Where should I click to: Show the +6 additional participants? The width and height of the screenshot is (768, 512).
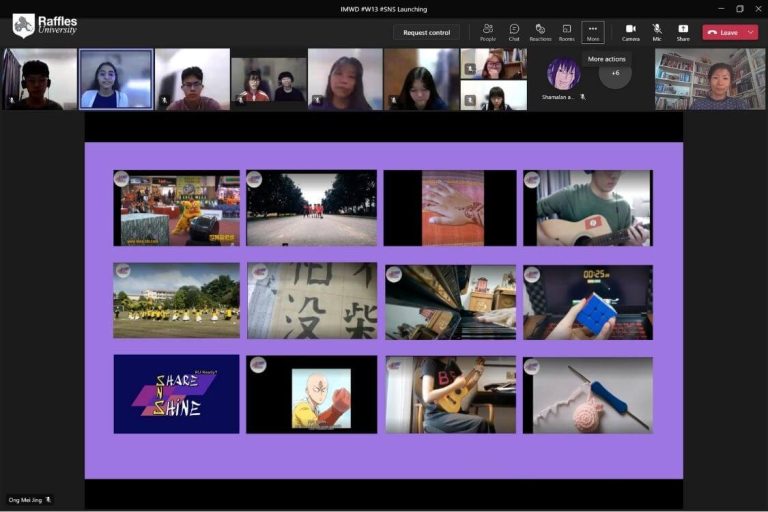tap(615, 73)
